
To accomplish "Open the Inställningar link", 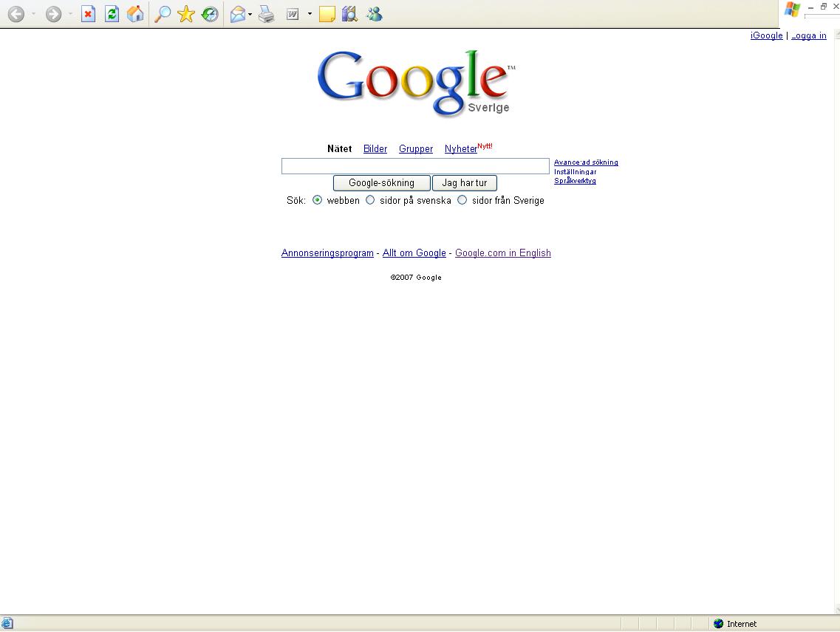I will pyautogui.click(x=576, y=172).
